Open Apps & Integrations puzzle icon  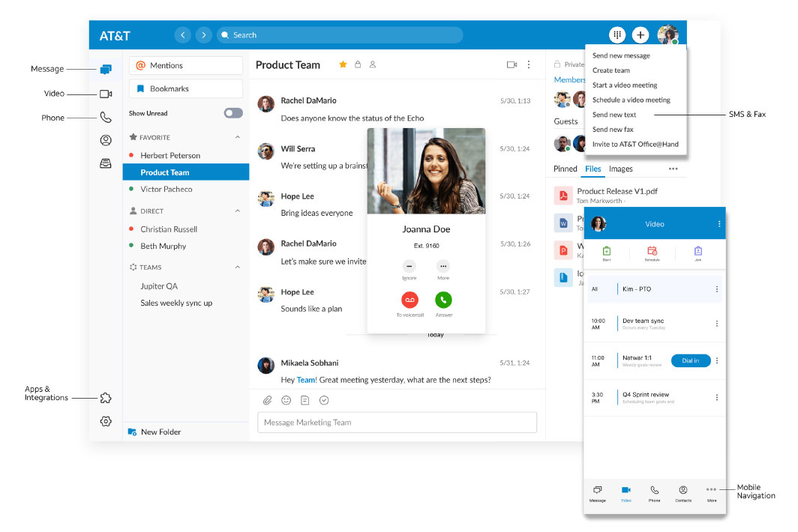[106, 398]
